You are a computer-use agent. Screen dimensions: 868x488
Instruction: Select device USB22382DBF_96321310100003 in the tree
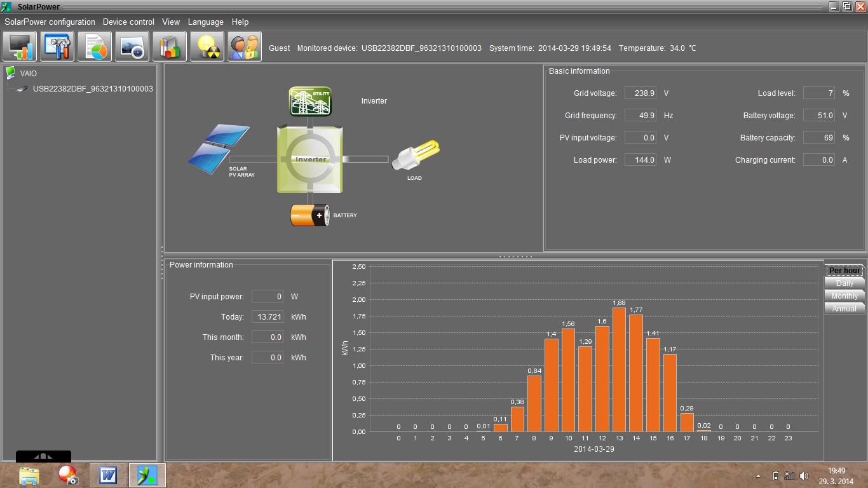(93, 89)
